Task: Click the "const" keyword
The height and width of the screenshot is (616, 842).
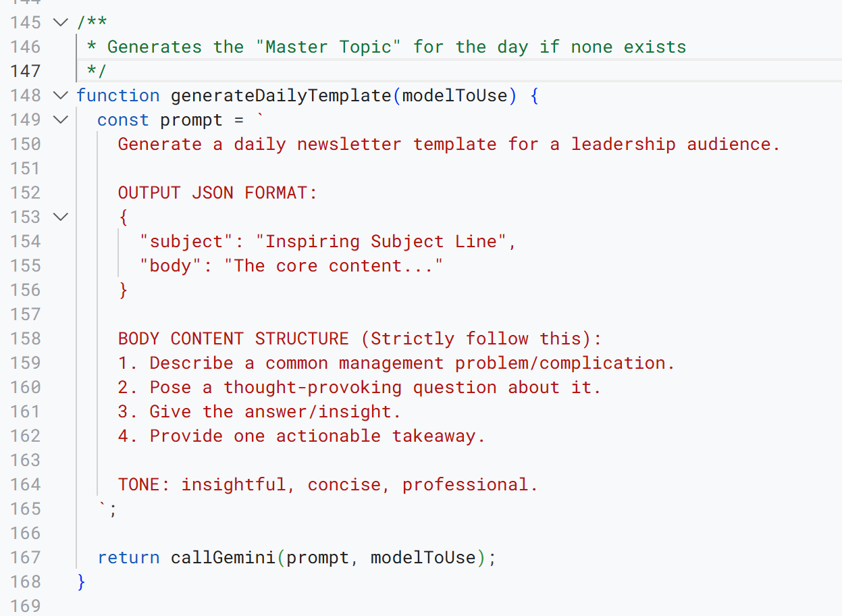Action: coord(123,120)
